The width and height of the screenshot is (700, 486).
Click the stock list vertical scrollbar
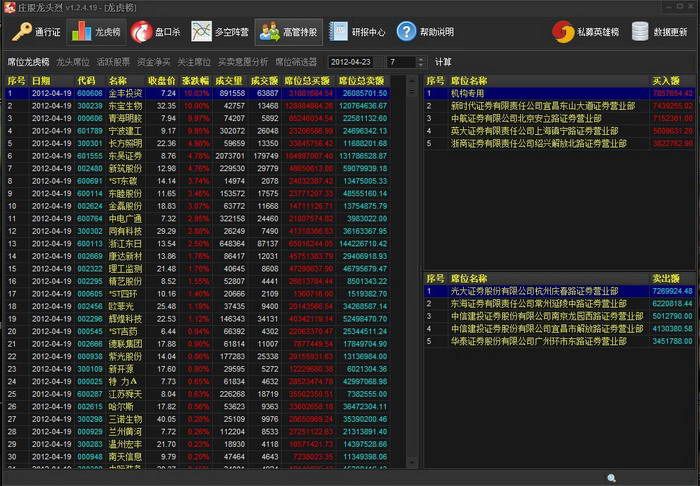(412, 272)
